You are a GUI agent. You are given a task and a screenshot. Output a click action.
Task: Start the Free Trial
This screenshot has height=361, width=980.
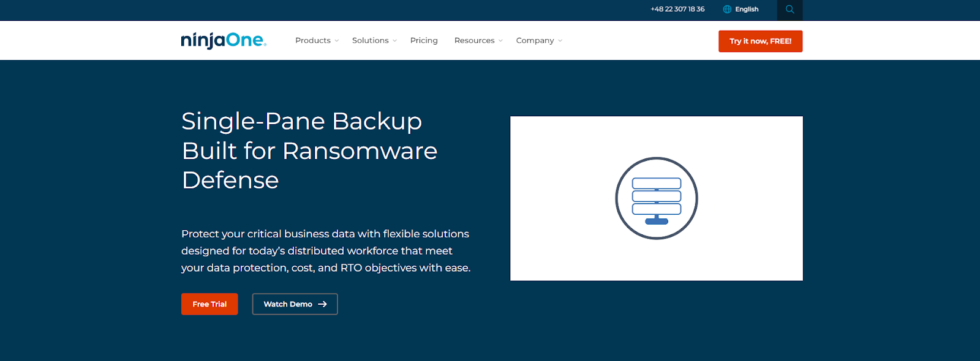(x=209, y=304)
